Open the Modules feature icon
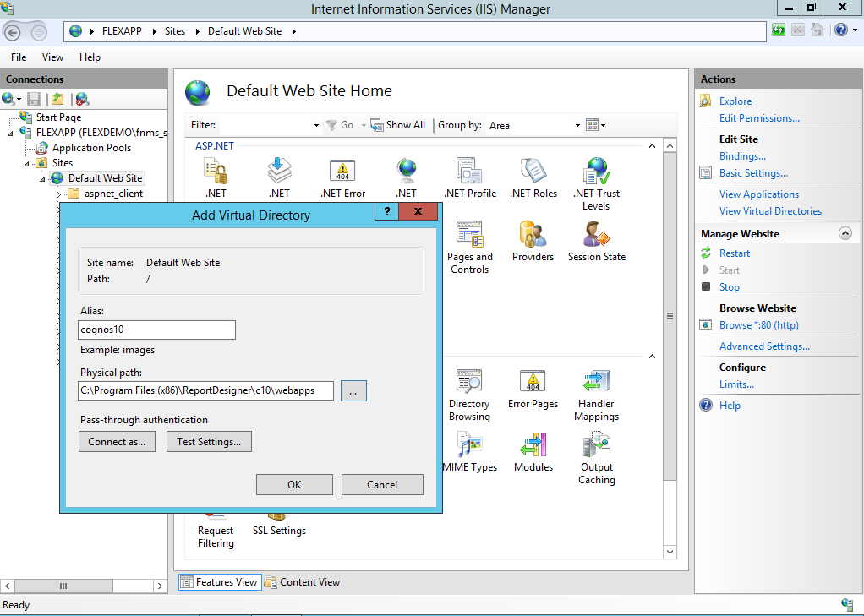Viewport: 864px width, 616px height. point(533,452)
